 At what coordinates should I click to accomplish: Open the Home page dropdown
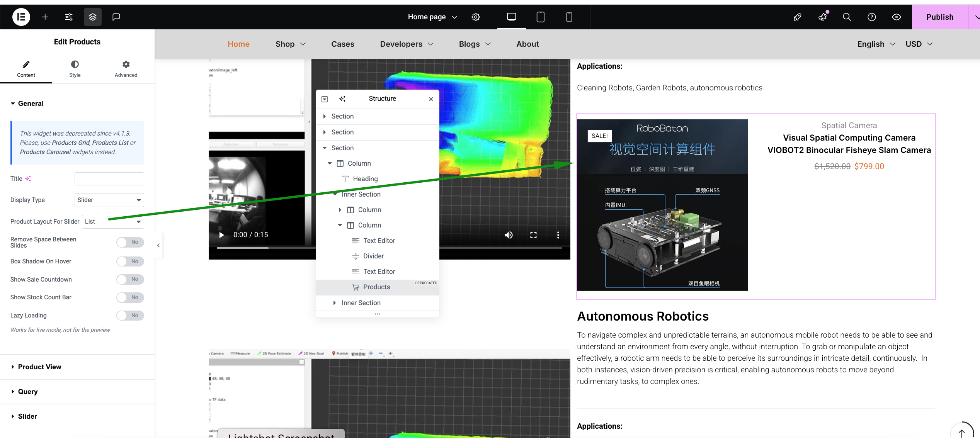[x=433, y=17]
